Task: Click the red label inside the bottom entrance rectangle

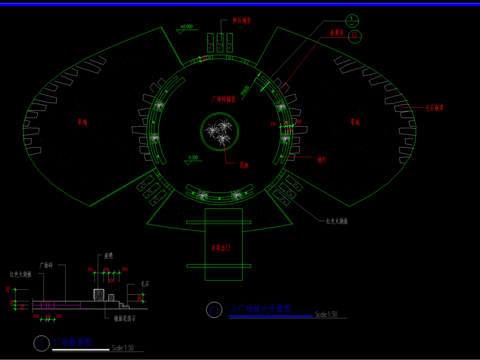Action: tap(221, 247)
